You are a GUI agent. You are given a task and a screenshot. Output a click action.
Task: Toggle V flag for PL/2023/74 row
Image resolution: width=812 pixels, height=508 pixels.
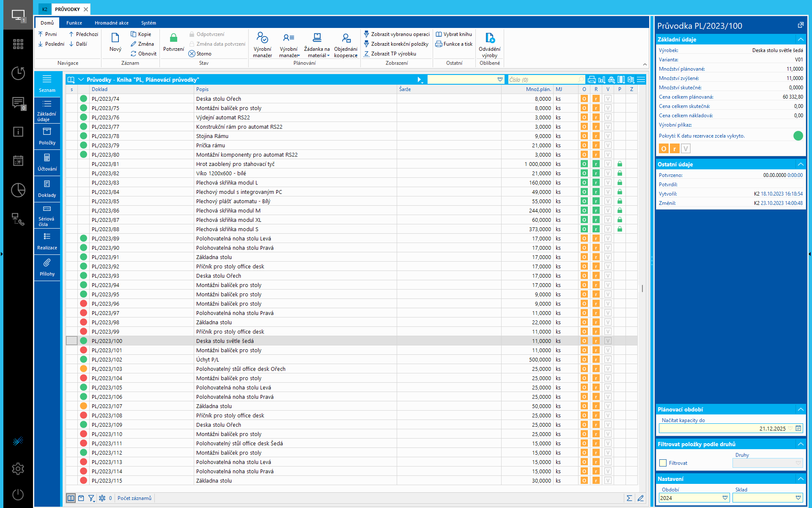608,99
